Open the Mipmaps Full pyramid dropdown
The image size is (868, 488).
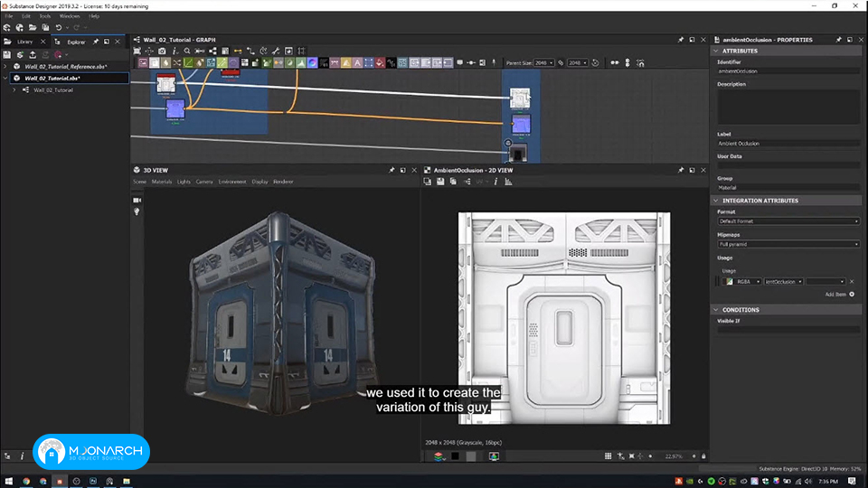point(788,244)
